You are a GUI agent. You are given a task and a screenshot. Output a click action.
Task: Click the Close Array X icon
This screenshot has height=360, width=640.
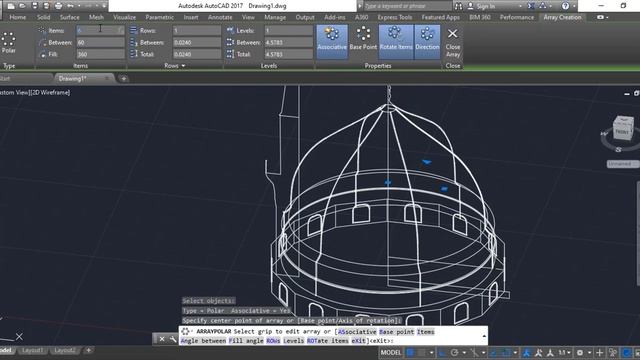452,33
